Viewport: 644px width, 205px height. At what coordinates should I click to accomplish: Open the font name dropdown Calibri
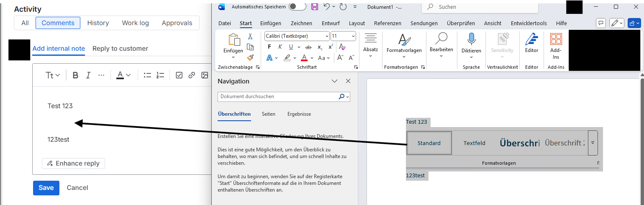327,36
